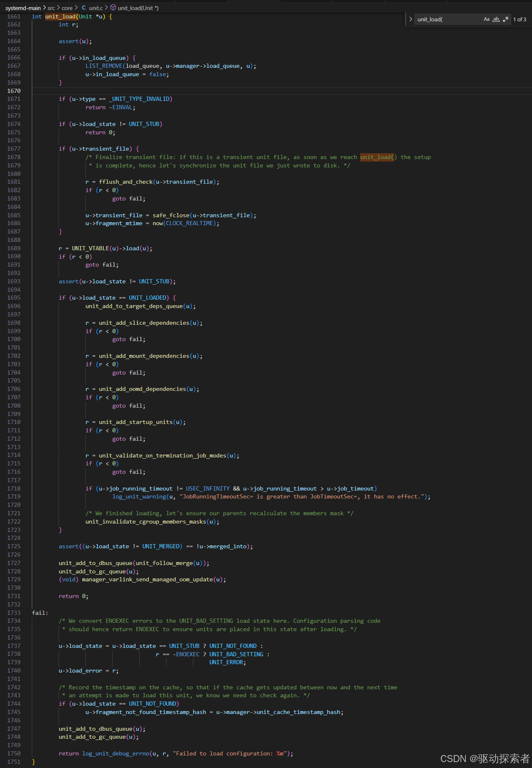532x768 pixels.
Task: Click UNIT_NOT_FOUND constant on line 1737
Action: [233, 646]
